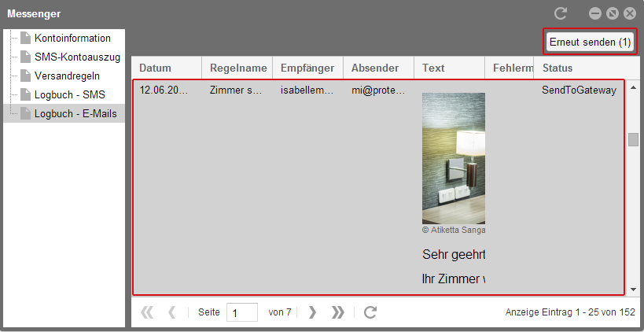This screenshot has width=644, height=332.
Task: Select Versandregeln in navigation tree
Action: point(68,76)
